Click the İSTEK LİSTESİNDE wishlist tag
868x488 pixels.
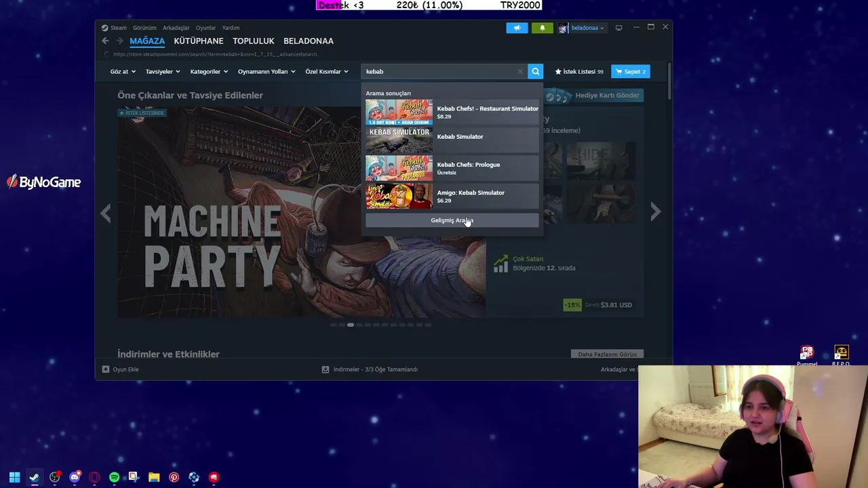[x=142, y=113]
